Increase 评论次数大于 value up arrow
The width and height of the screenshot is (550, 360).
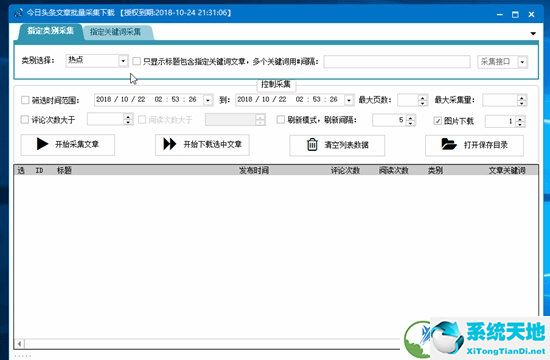(128, 117)
